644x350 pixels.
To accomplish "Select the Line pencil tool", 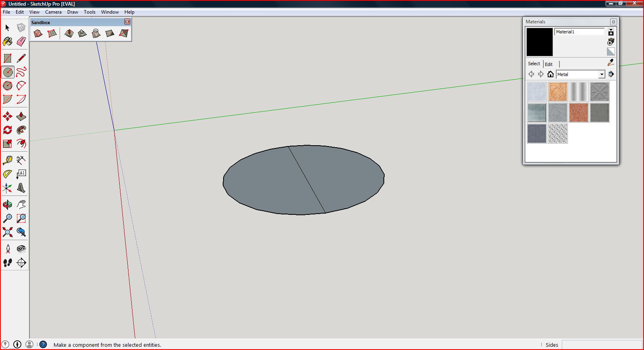I will (21, 58).
